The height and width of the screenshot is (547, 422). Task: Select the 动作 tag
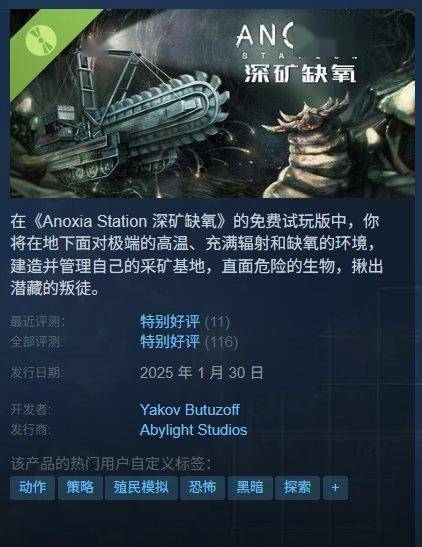click(32, 488)
